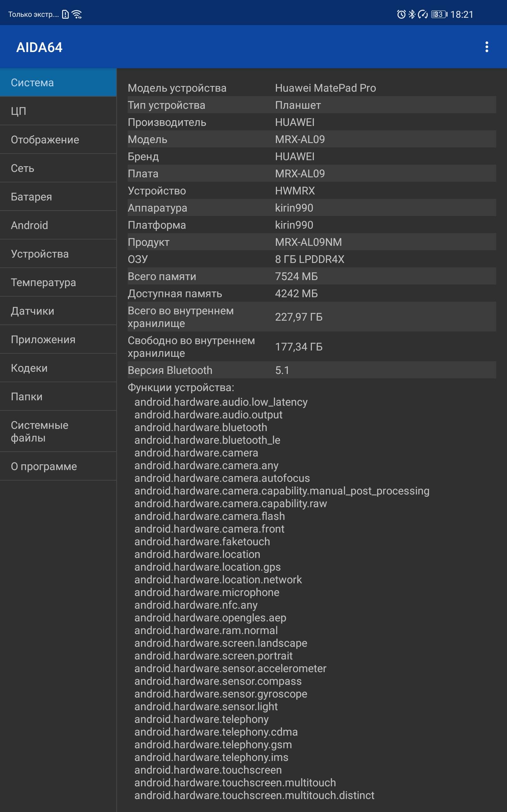
Task: Open the Датчики sensors section
Action: (58, 311)
